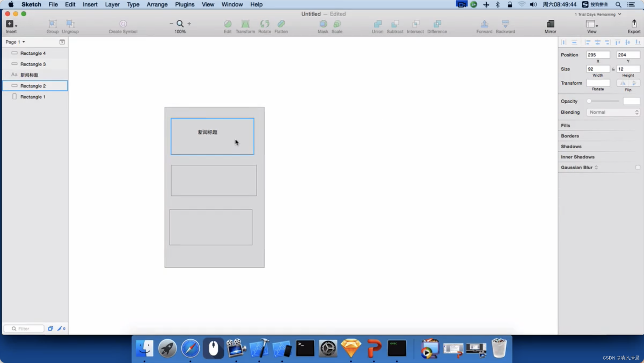Select Rectangle 4 in layers panel
The width and height of the screenshot is (644, 363).
tap(33, 53)
